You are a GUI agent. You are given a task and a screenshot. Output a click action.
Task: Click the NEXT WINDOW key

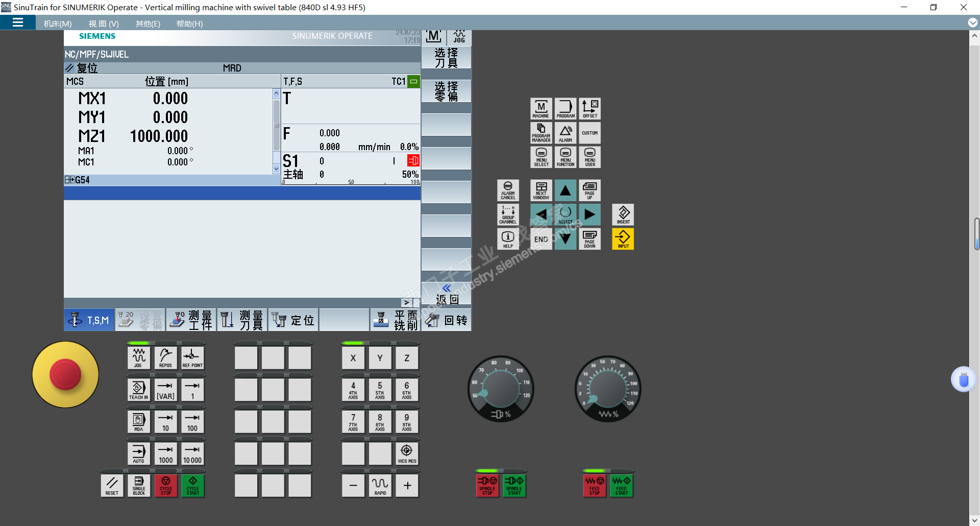tap(541, 190)
